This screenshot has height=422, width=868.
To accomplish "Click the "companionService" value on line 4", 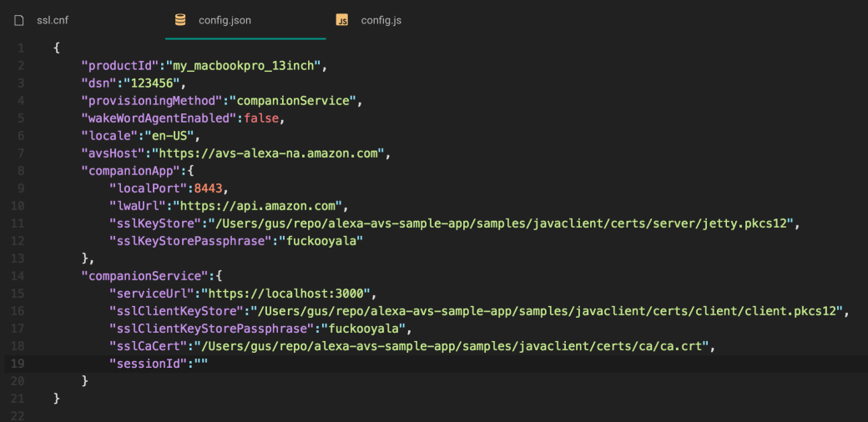I will pos(292,101).
